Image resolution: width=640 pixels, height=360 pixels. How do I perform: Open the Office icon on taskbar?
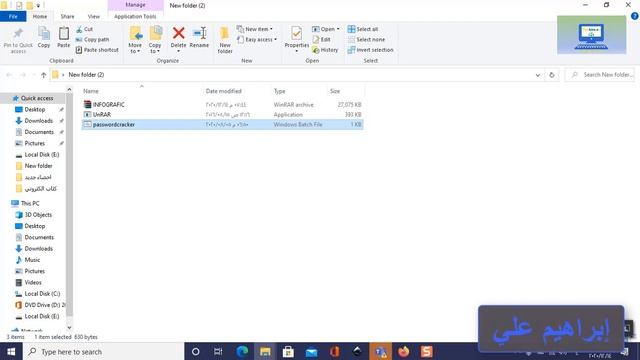335,351
